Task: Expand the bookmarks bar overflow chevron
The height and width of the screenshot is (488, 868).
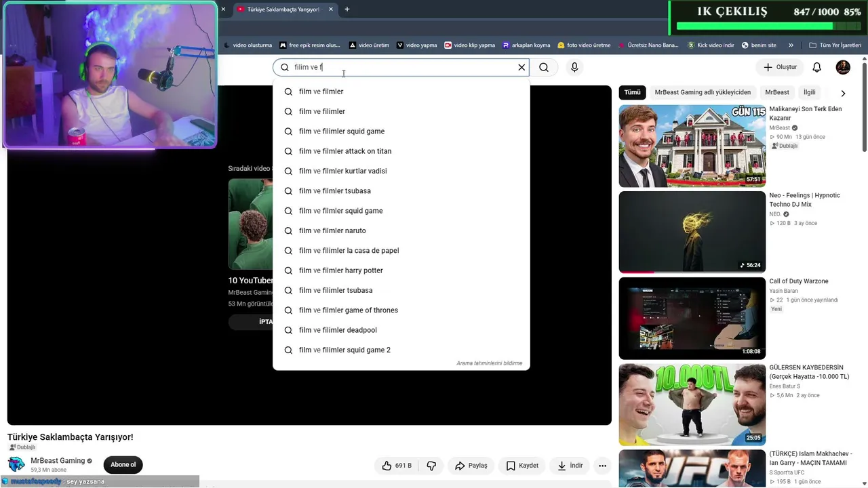Action: pyautogui.click(x=791, y=45)
